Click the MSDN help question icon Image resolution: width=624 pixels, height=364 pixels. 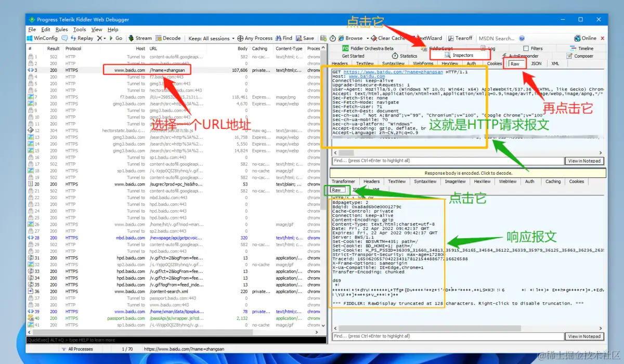pyautogui.click(x=522, y=38)
